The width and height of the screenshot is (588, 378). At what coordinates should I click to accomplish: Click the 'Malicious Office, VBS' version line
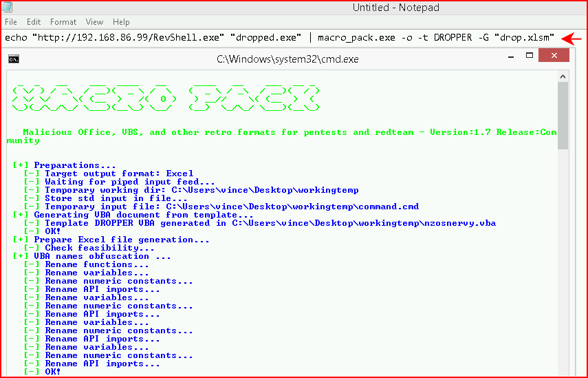[x=282, y=136]
